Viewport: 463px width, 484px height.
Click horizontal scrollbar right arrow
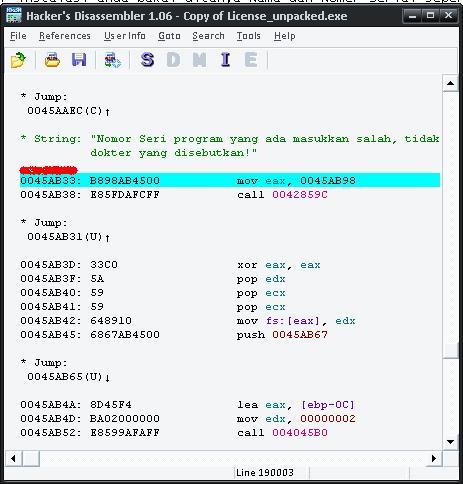tap(434, 458)
